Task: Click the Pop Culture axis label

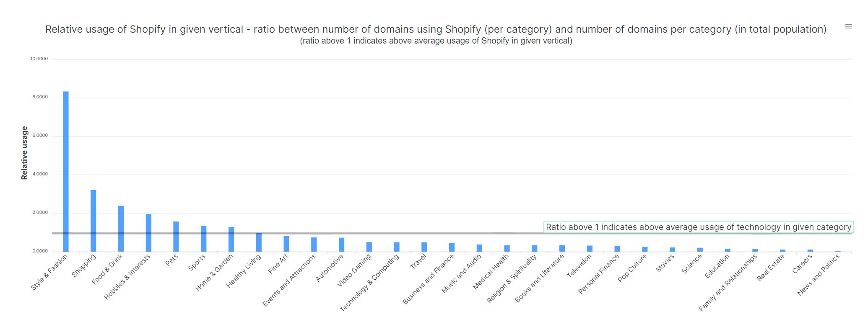Action: (633, 268)
